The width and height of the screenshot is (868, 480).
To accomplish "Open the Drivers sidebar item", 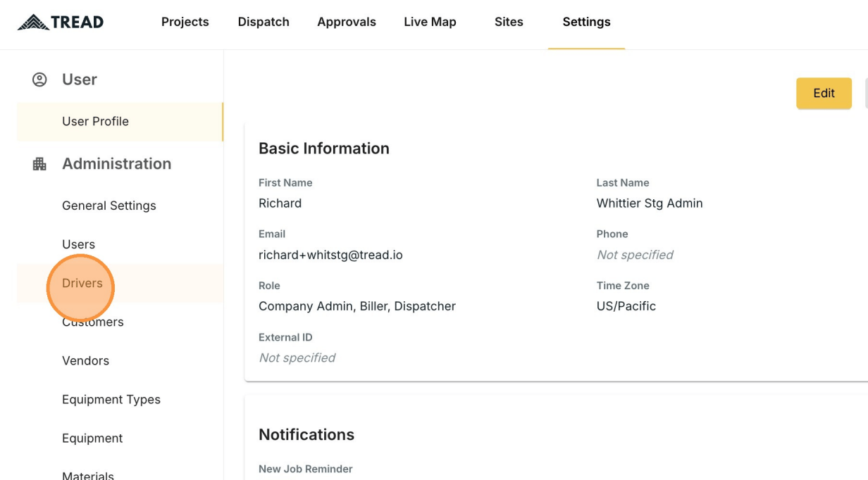I will tap(120, 283).
